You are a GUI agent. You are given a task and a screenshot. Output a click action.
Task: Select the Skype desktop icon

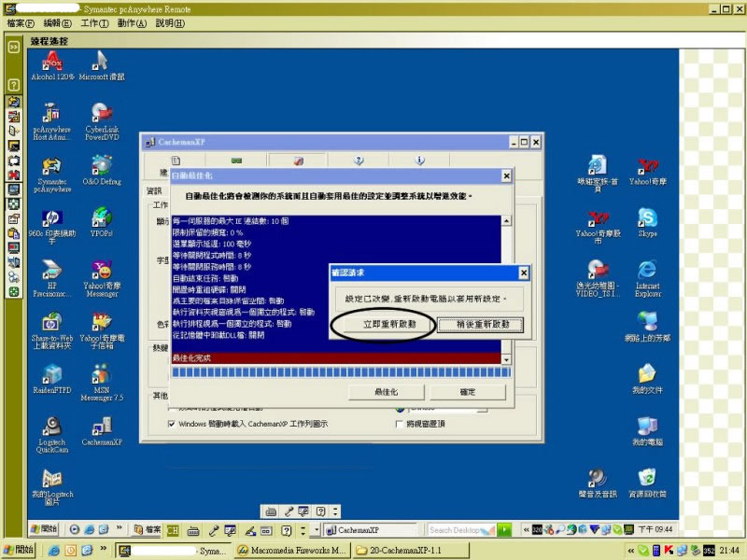pos(647,222)
